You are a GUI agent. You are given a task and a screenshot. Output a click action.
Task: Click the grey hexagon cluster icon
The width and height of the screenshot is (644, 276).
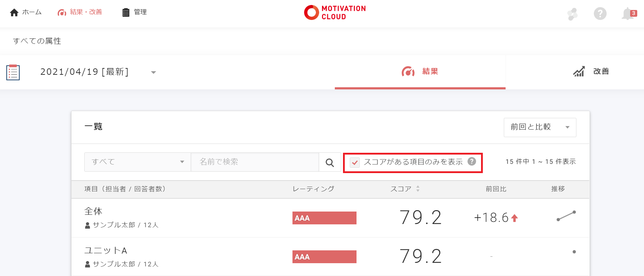click(x=572, y=14)
